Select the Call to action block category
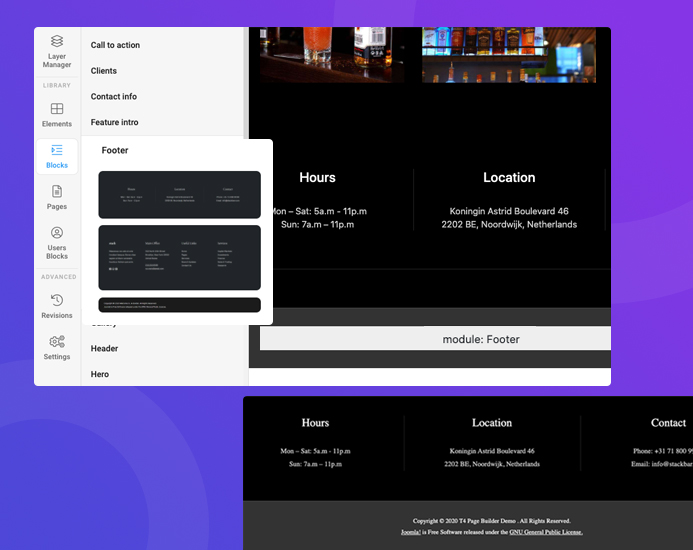693x550 pixels. 115,45
